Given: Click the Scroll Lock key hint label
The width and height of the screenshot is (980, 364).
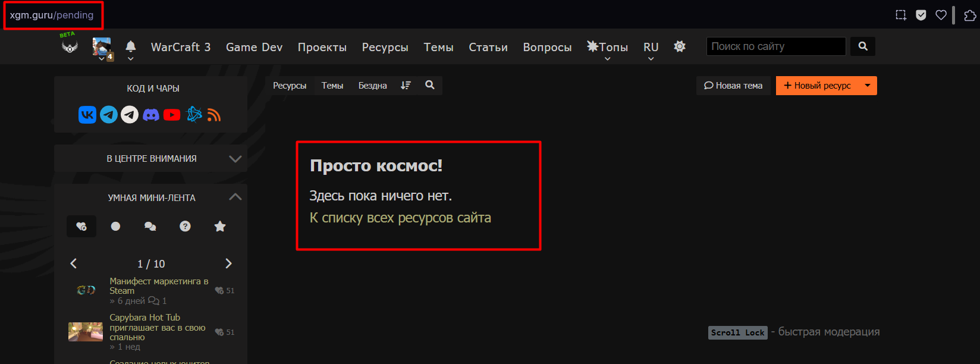Looking at the screenshot, I should 738,332.
